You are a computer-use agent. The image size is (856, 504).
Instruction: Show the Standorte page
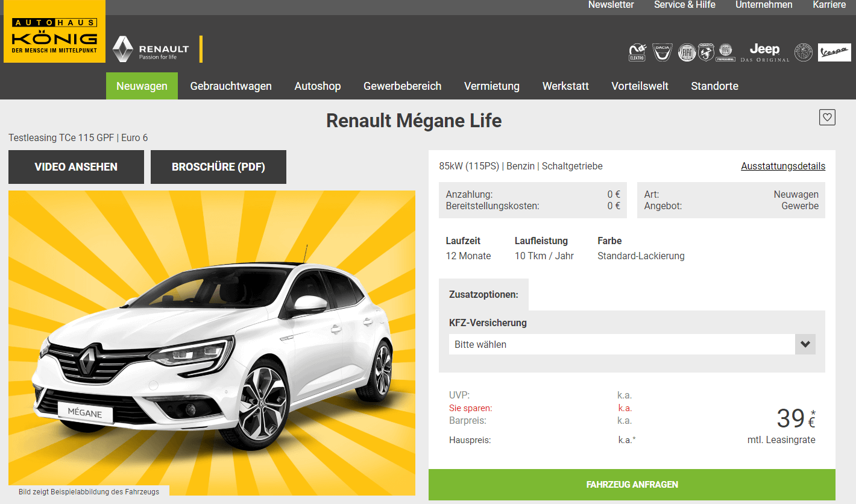714,86
